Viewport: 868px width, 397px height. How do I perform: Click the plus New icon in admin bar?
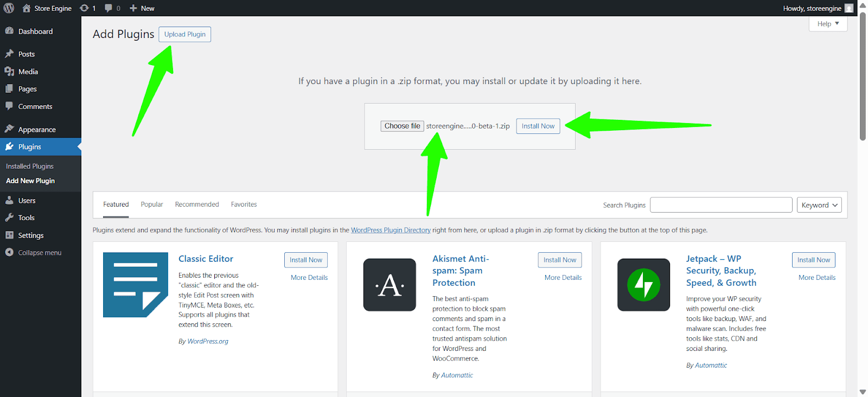(x=133, y=8)
